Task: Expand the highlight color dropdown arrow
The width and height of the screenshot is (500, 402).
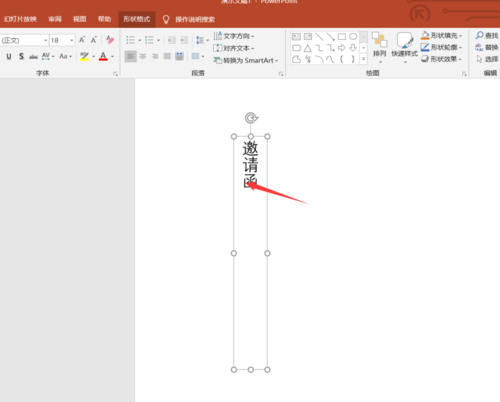Action: 94,56
